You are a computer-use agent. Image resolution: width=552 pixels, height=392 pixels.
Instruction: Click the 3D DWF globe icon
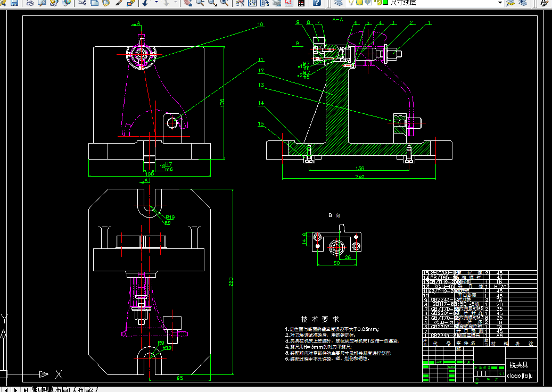(66, 3)
